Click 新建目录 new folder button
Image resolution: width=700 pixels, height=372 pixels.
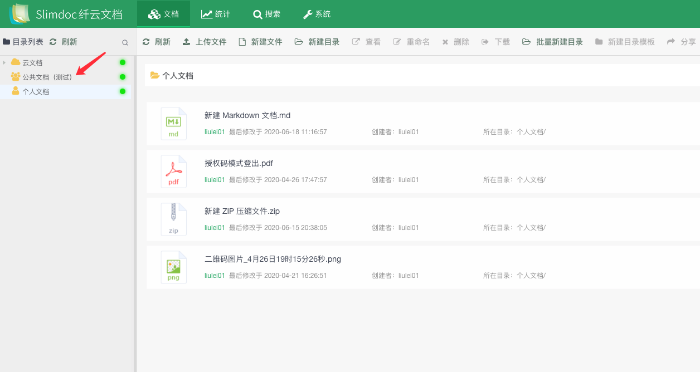pyautogui.click(x=317, y=42)
